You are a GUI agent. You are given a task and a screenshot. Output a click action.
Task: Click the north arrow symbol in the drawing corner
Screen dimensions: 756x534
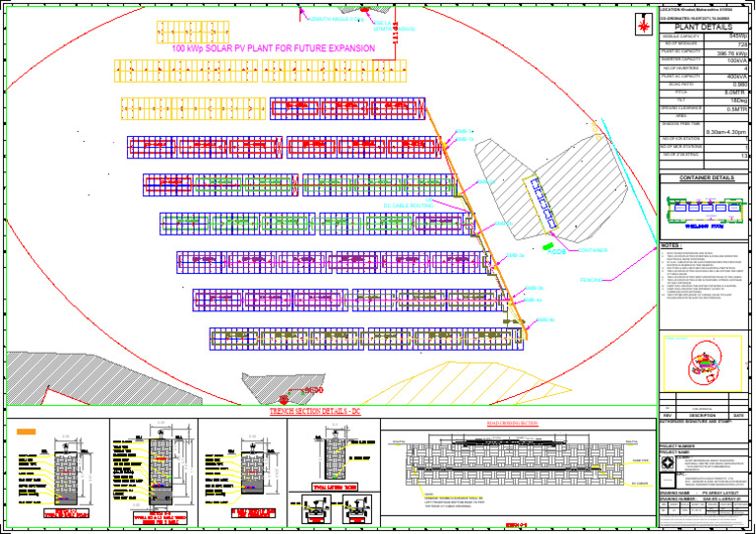click(x=644, y=24)
